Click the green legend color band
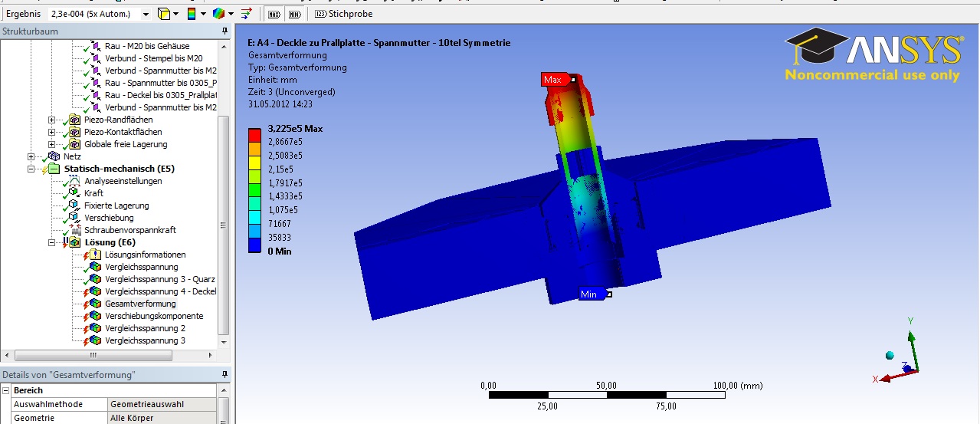980x424 pixels. pos(255,190)
